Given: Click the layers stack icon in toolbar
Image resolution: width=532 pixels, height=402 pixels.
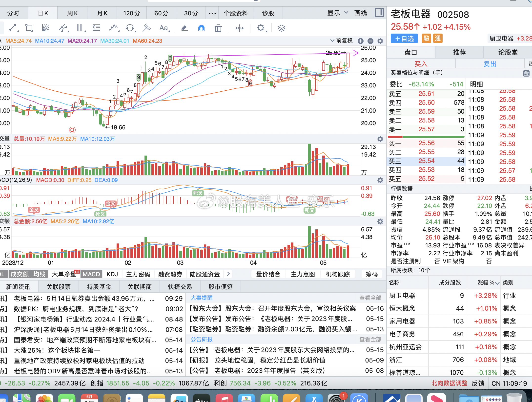Looking at the screenshot, I should point(282,28).
